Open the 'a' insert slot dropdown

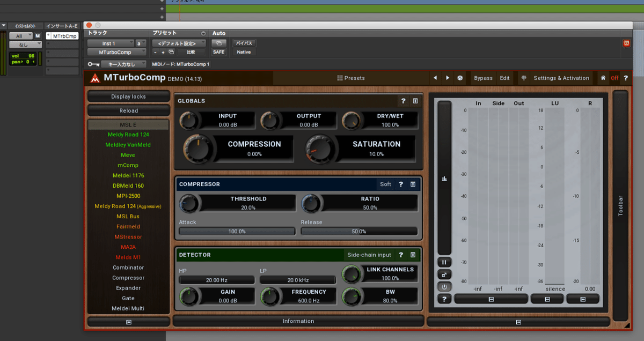point(141,43)
